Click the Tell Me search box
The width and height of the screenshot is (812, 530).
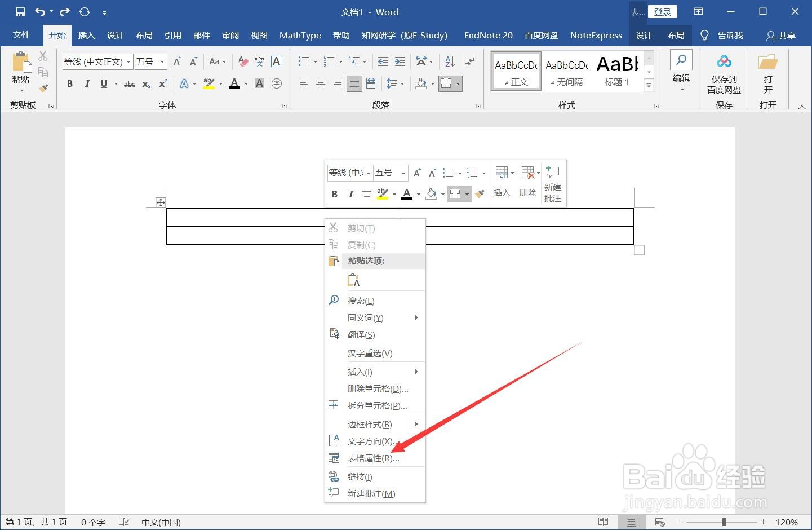tap(722, 36)
